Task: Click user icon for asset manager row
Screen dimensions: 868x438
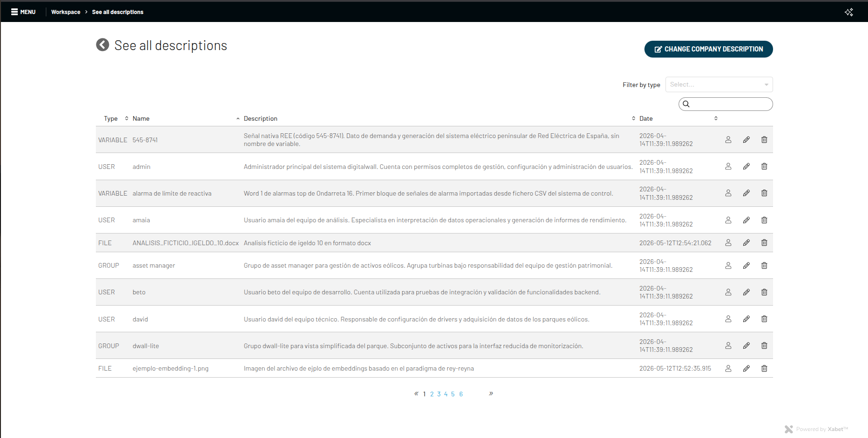Action: point(728,265)
